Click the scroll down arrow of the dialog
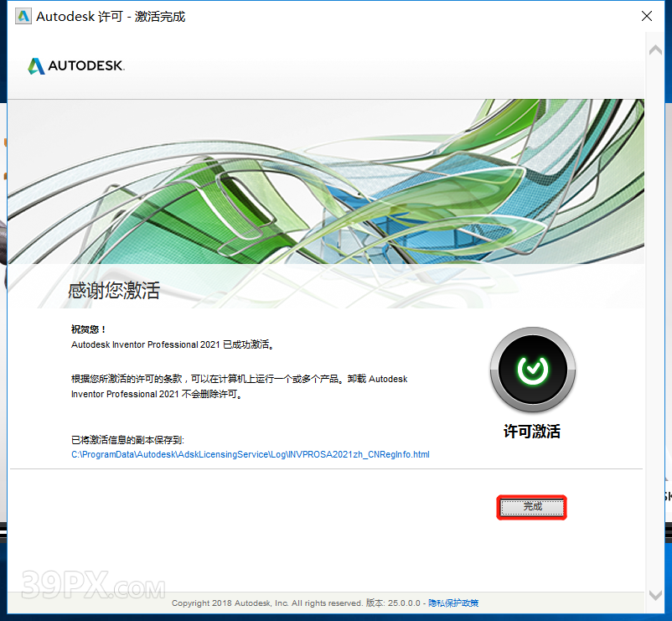Screen dimensions: 672x621 click(x=655, y=595)
